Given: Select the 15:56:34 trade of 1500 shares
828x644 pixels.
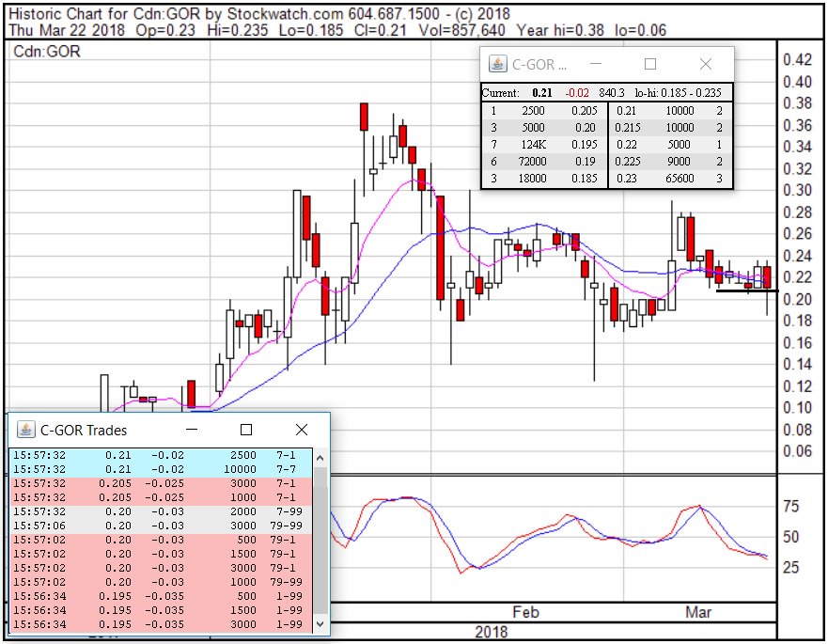Looking at the screenshot, I should click(x=161, y=610).
